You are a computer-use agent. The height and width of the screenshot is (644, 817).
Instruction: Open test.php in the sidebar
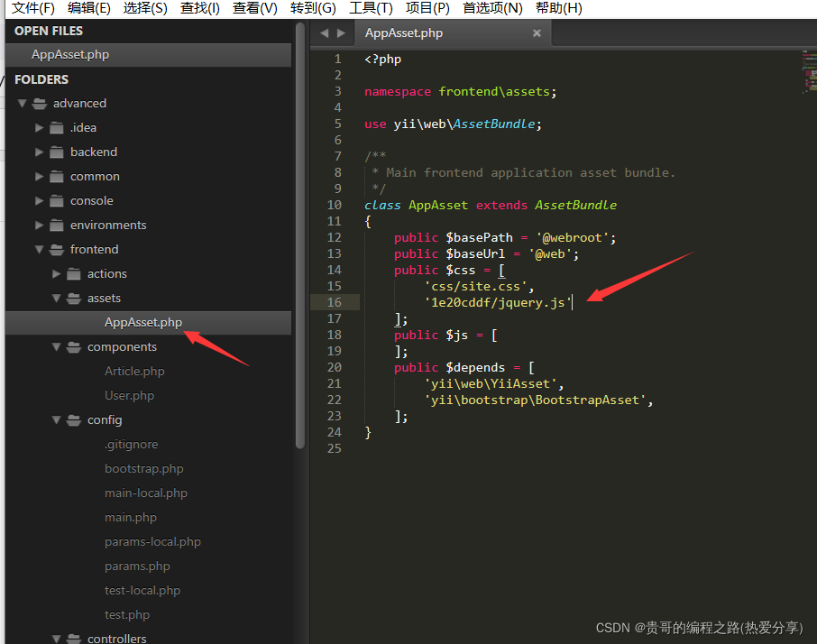[x=127, y=615]
